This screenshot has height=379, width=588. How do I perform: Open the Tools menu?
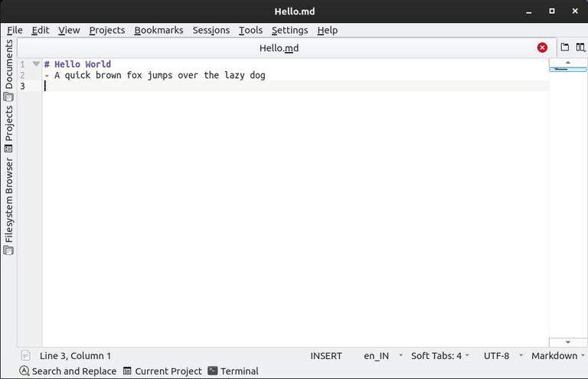(250, 30)
